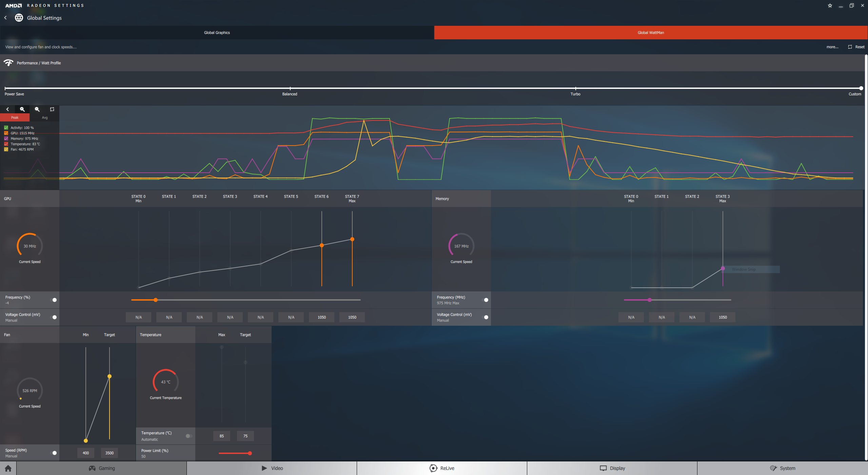Collapse graph legend with left chevron
This screenshot has height=475, width=868.
pyautogui.click(x=7, y=109)
